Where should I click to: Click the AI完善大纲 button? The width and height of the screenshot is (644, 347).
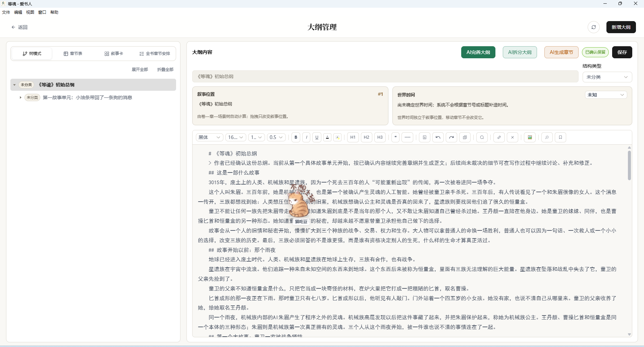point(478,52)
